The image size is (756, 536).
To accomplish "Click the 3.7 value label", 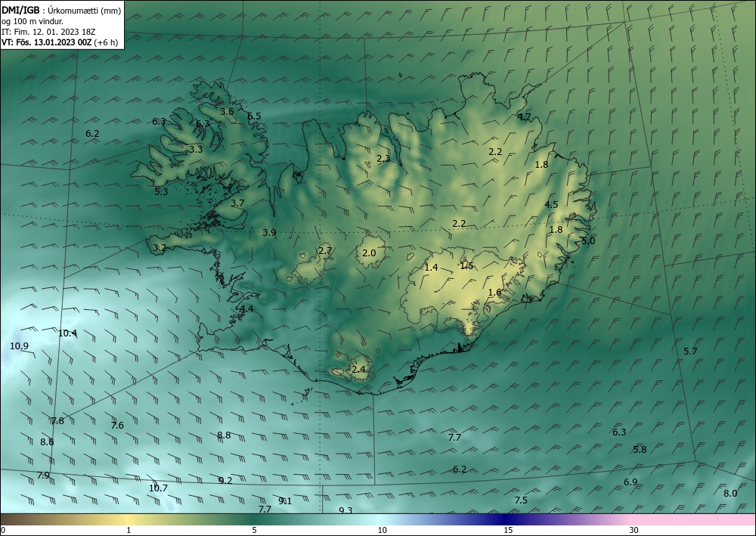I will 237,203.
